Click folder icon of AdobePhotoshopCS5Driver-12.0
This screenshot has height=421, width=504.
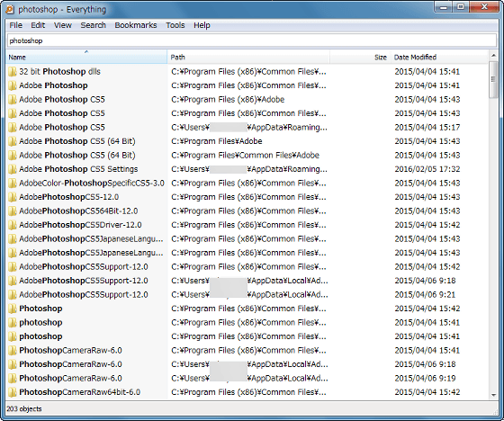[x=13, y=225]
